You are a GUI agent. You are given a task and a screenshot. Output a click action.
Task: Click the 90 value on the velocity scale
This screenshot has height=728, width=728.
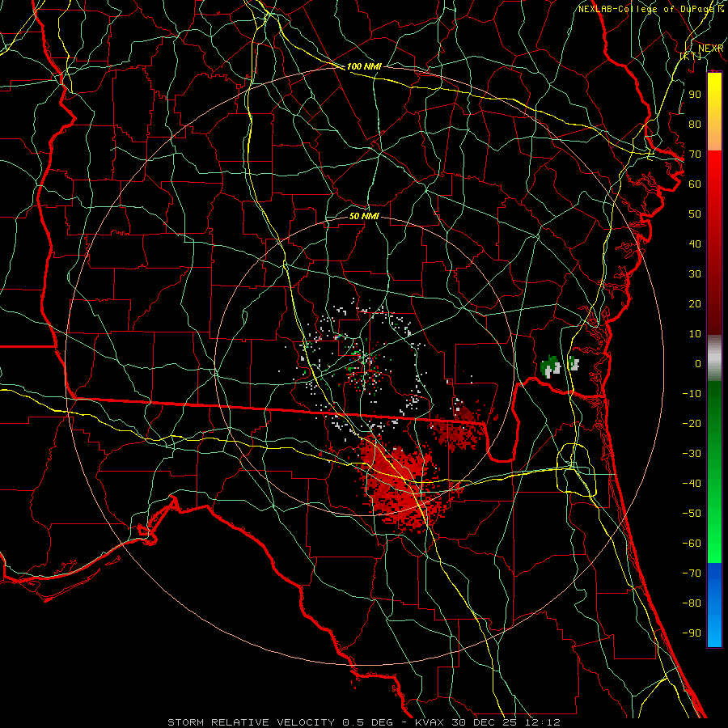pyautogui.click(x=695, y=95)
